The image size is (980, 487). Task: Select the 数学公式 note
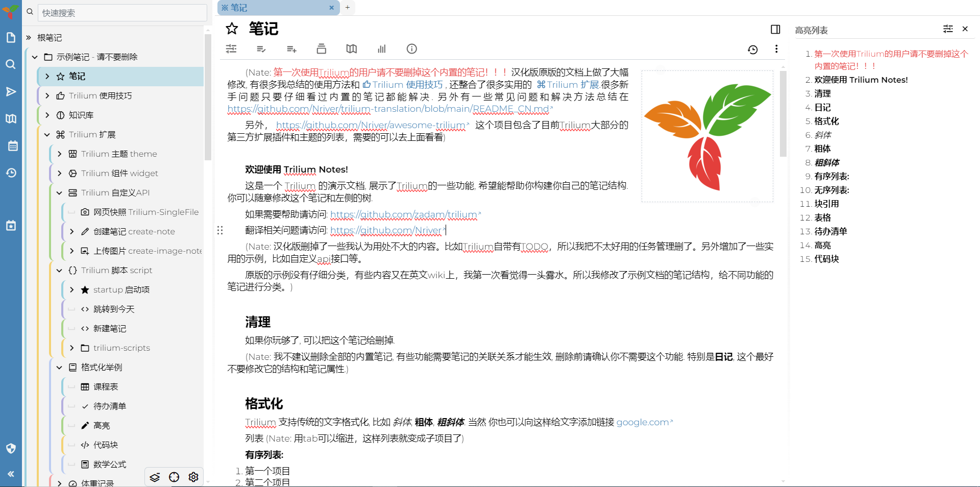(x=110, y=465)
